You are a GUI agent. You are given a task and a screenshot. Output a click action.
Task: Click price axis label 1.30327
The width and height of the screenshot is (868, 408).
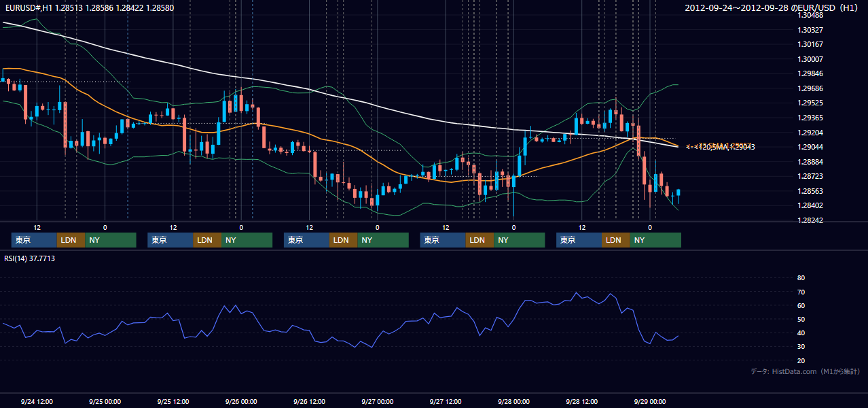(x=810, y=31)
